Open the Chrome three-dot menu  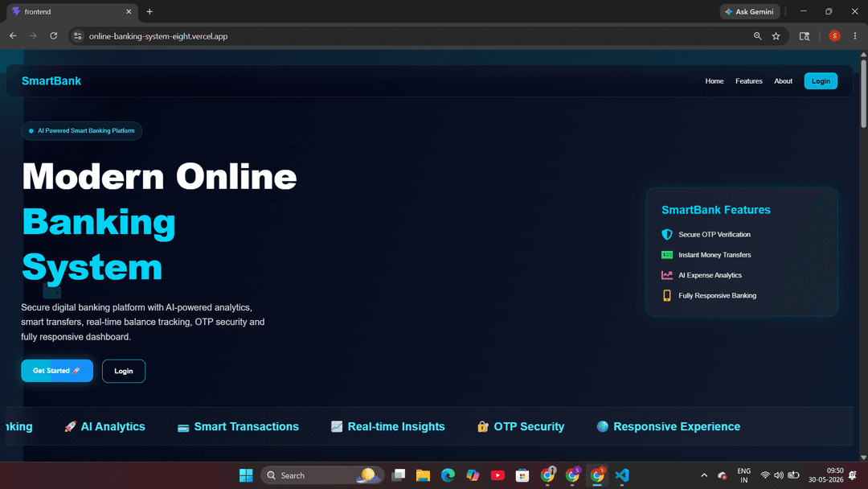coord(854,36)
